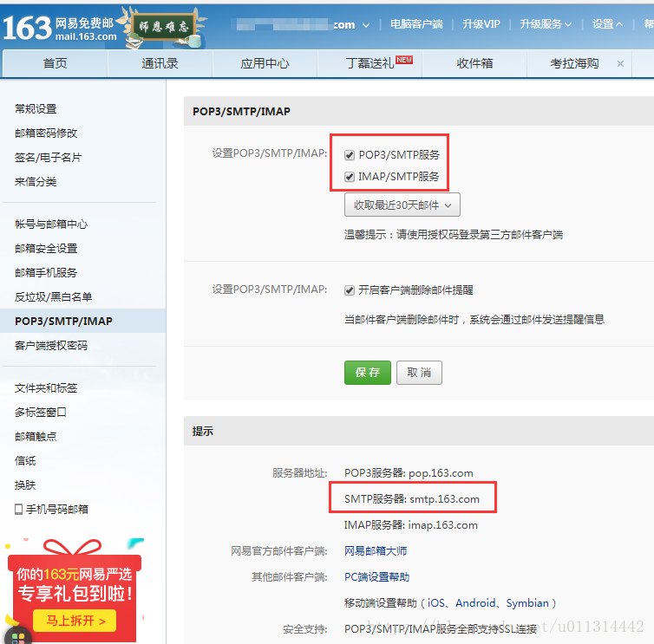Screen dimensions: 654x644
Task: Click the 取消 button
Action: pos(419,373)
